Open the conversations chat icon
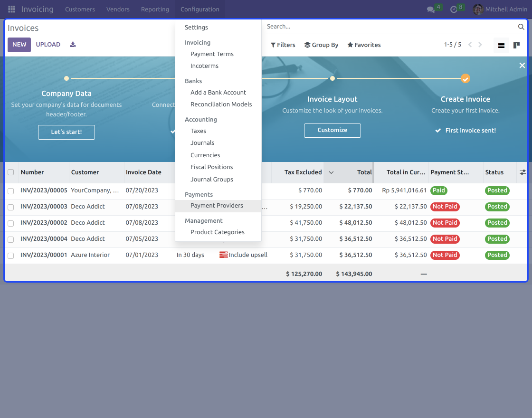Viewport: 532px width, 418px height. 431,9
